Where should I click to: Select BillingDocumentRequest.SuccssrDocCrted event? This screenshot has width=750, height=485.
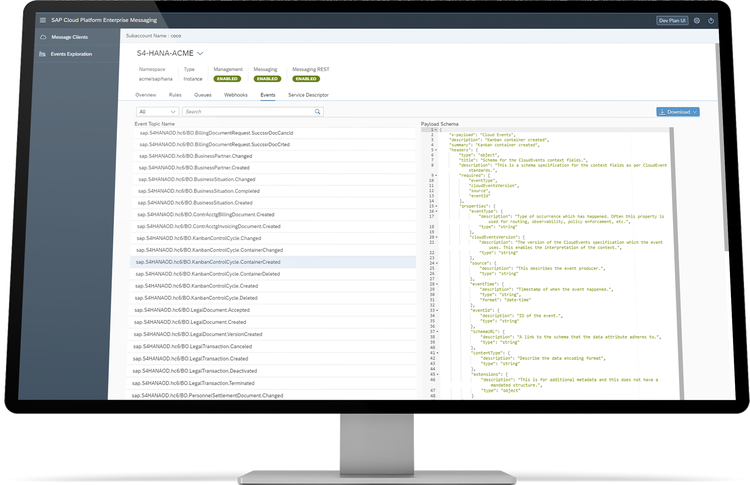274,144
